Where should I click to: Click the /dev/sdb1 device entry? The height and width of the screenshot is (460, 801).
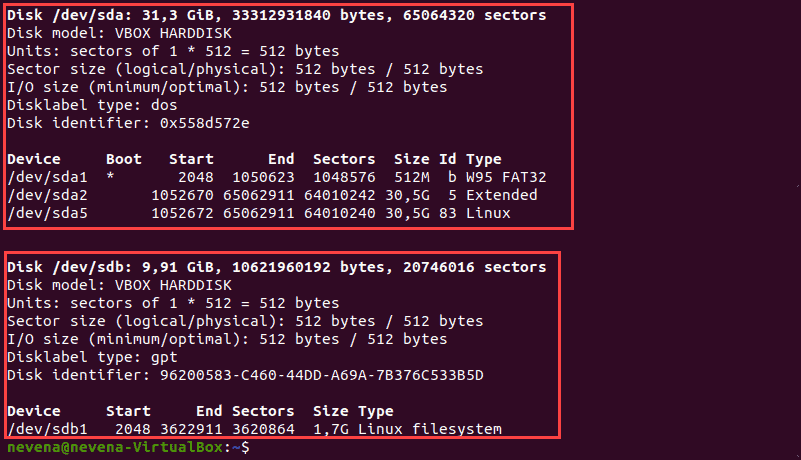(x=47, y=429)
